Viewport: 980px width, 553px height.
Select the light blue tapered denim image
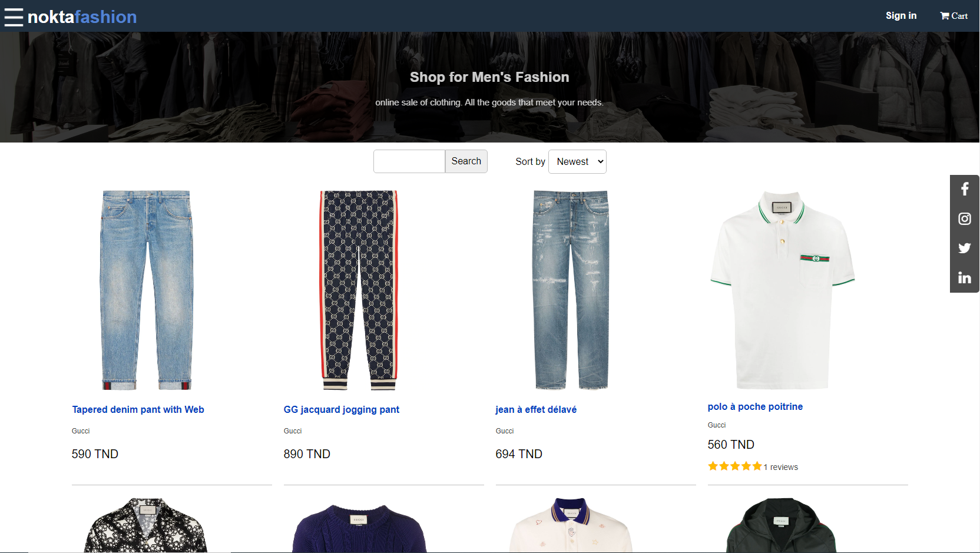[x=147, y=290]
